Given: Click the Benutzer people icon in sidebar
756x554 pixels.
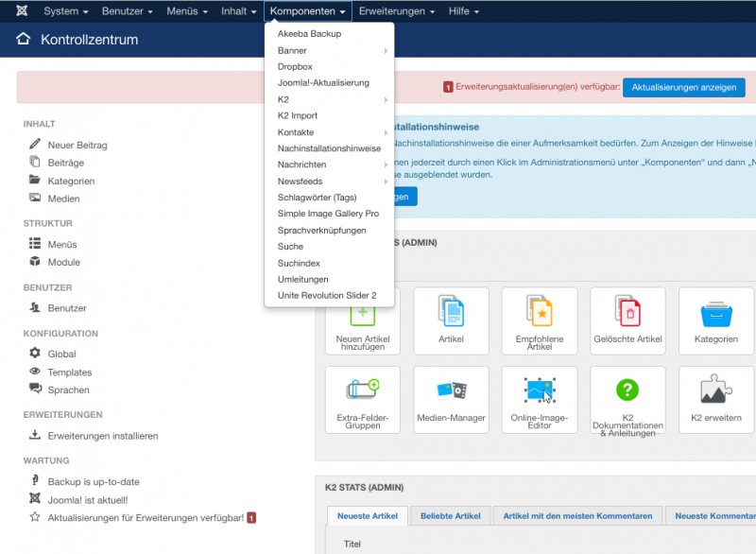Looking at the screenshot, I should point(35,307).
